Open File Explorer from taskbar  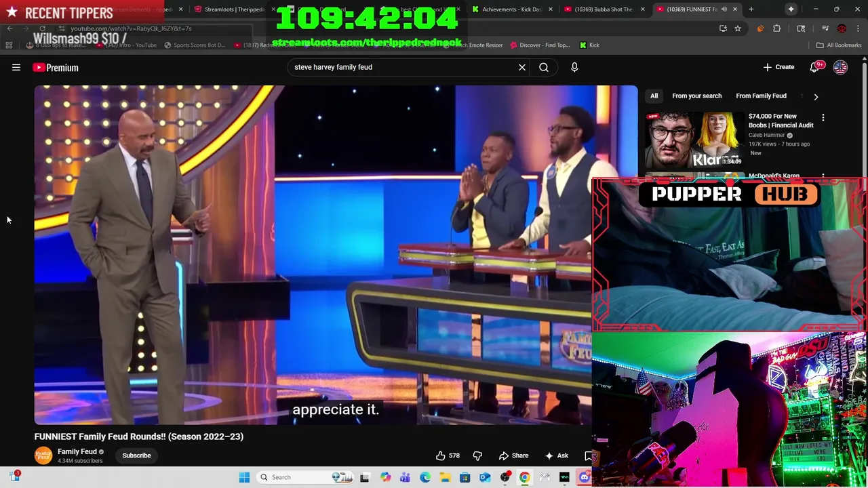pyautogui.click(x=445, y=477)
